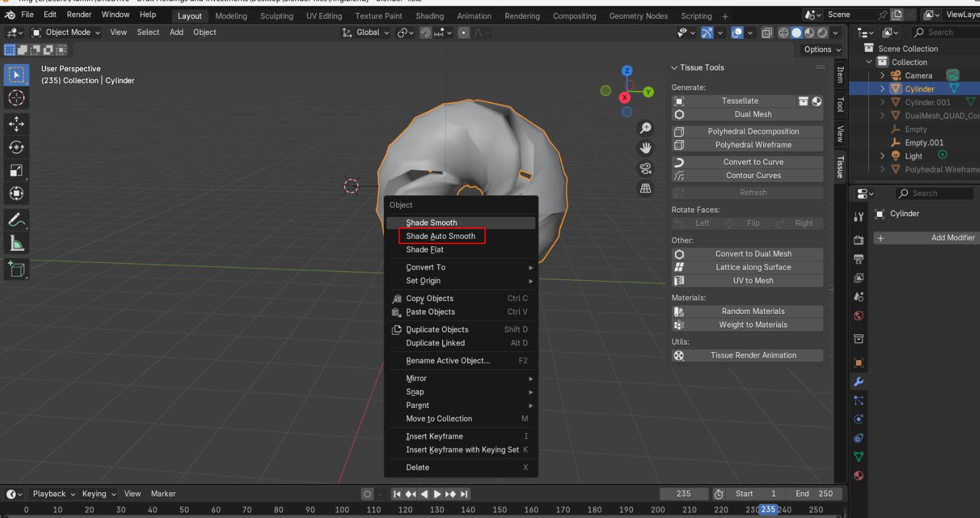Open the Output properties tab icon

(859, 259)
